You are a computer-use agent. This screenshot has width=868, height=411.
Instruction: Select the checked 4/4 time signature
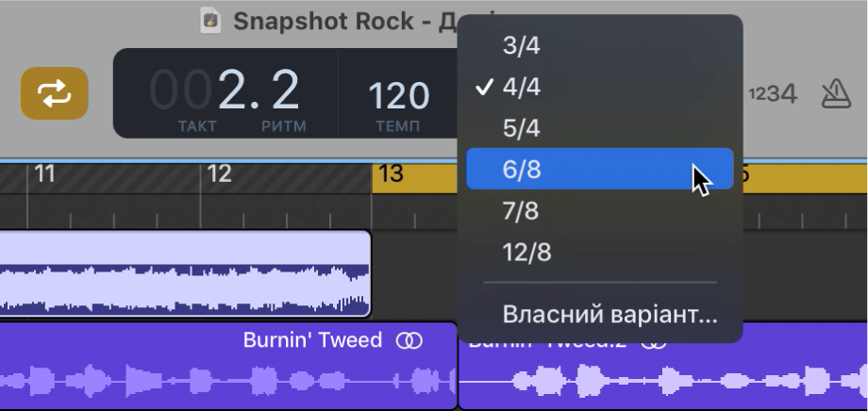[x=522, y=87]
